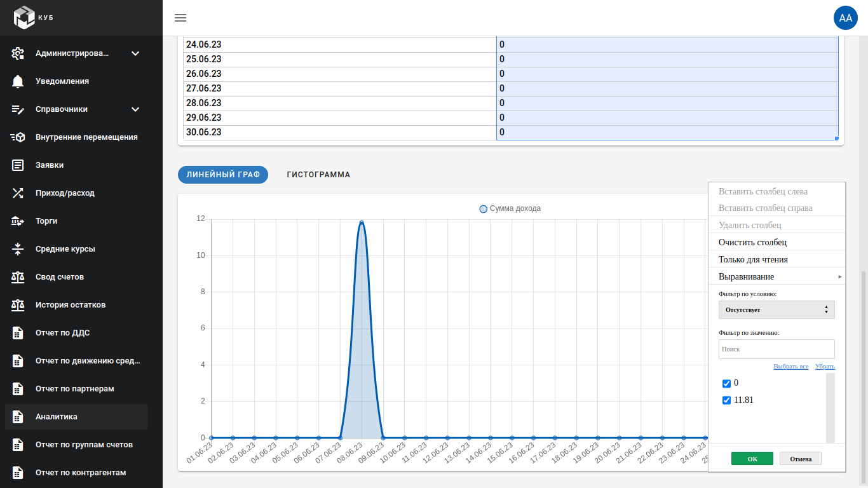Click the Уведомления bell icon

pos(18,81)
